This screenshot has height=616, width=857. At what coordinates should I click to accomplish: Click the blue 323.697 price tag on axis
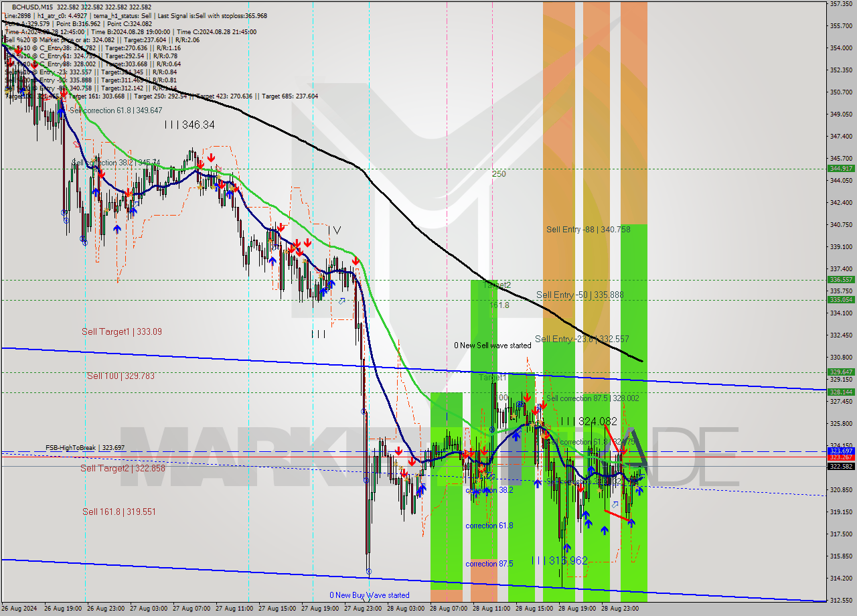click(841, 451)
